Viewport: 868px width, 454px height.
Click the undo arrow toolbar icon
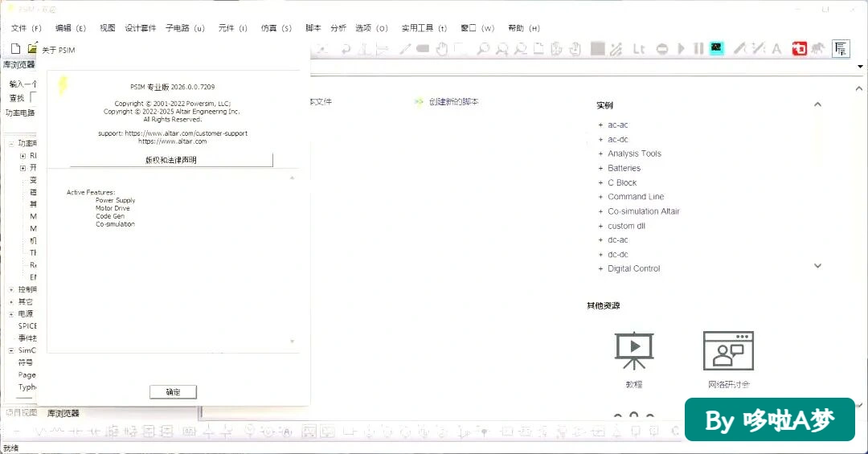346,49
